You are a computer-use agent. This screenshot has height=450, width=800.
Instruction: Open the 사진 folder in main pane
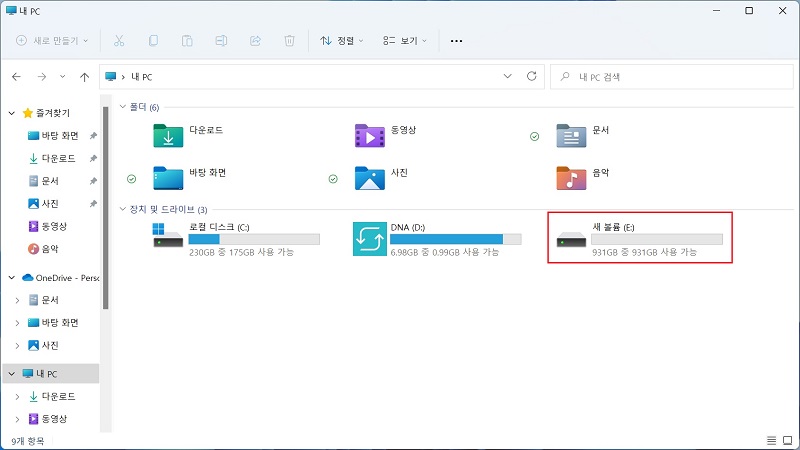[x=381, y=178]
